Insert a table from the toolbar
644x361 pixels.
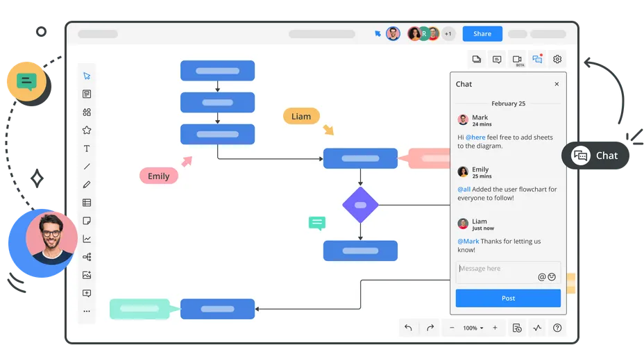pyautogui.click(x=87, y=203)
